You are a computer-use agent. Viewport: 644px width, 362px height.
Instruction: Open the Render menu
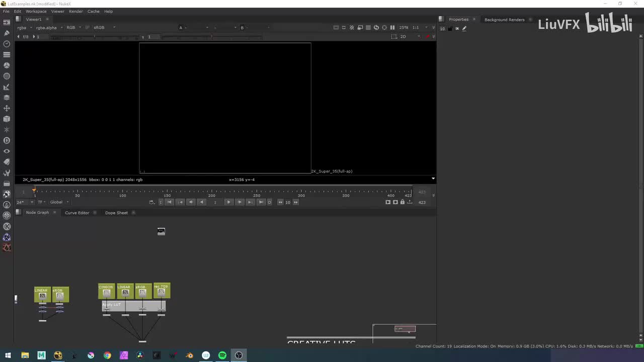(76, 11)
